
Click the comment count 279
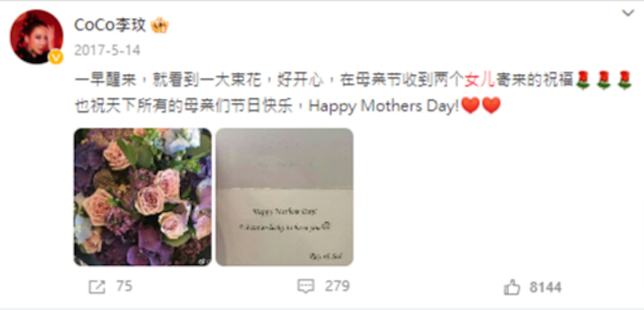tap(337, 286)
